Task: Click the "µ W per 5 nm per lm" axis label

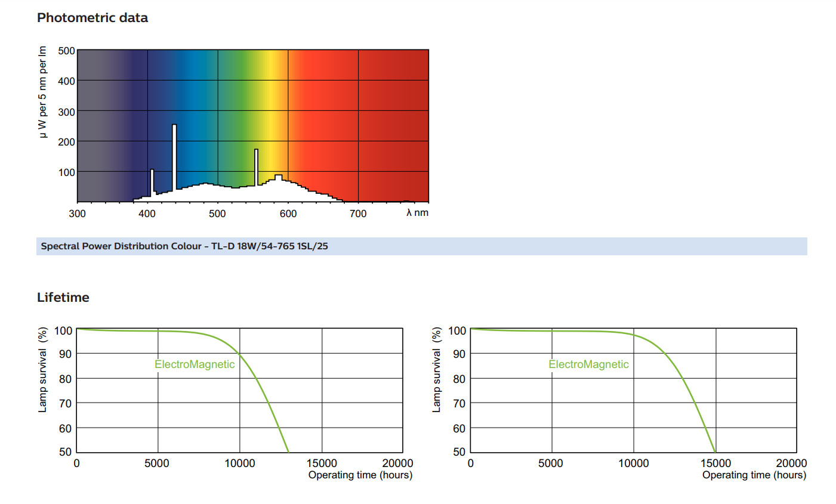Action: (x=42, y=92)
